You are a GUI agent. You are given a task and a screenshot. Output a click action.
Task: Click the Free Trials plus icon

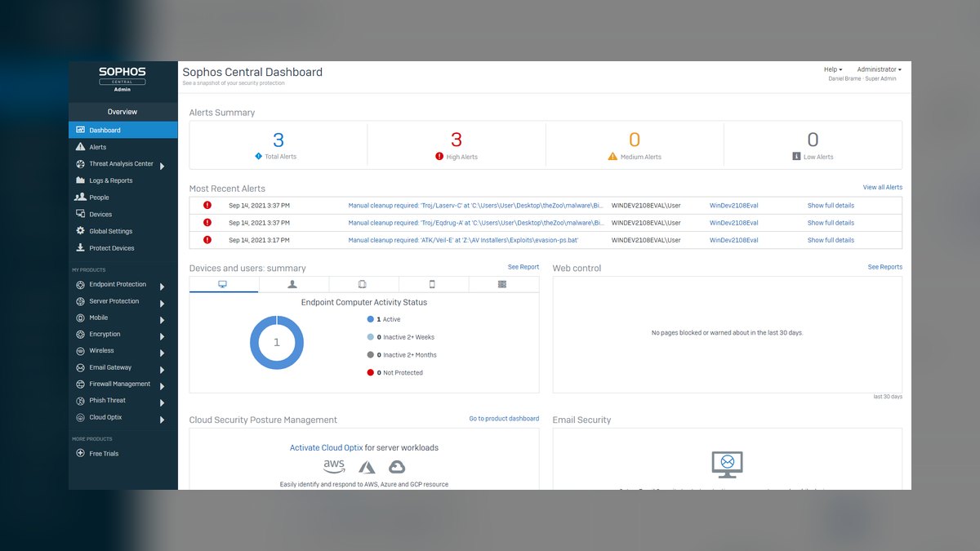pos(80,453)
